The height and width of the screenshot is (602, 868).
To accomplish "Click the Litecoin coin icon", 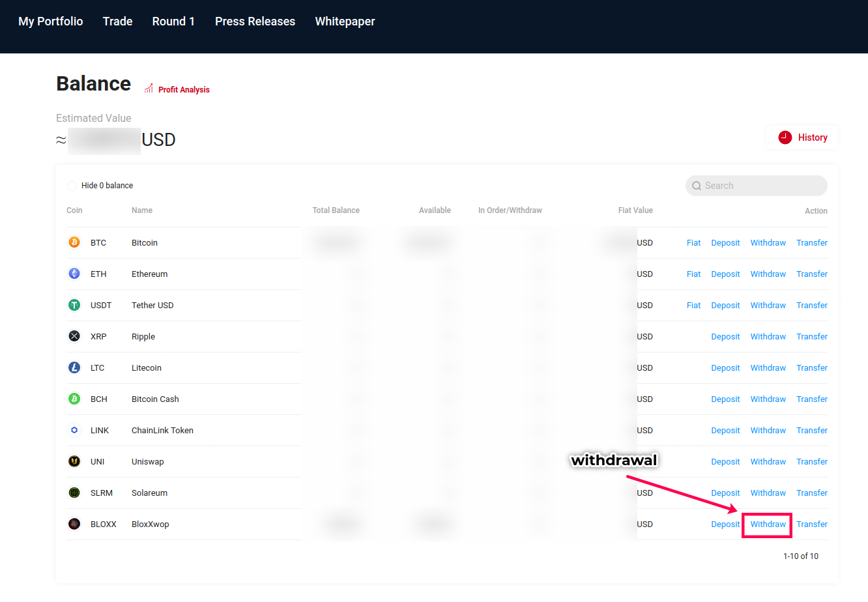I will pos(74,367).
